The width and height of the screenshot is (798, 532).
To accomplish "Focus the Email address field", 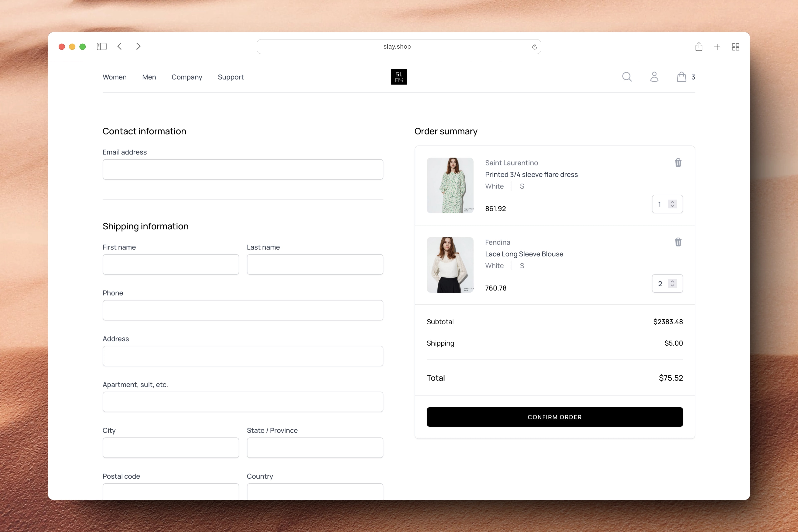I will pos(243,169).
